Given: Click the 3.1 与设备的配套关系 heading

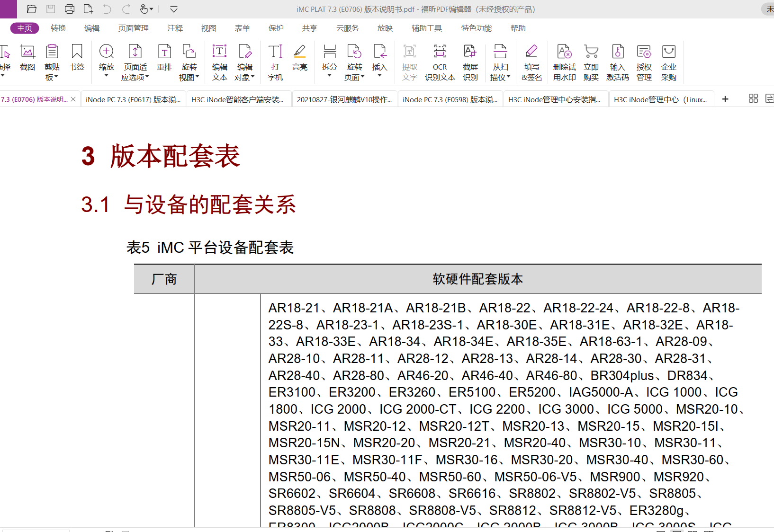Looking at the screenshot, I should (x=189, y=204).
